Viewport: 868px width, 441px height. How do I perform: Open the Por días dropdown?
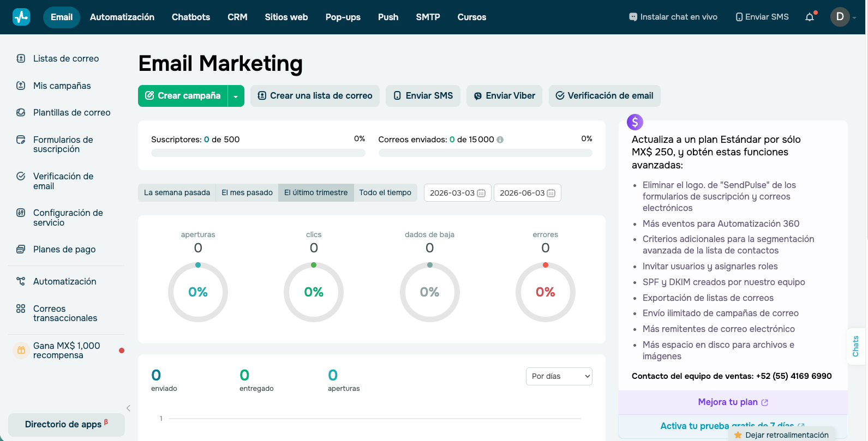click(559, 376)
